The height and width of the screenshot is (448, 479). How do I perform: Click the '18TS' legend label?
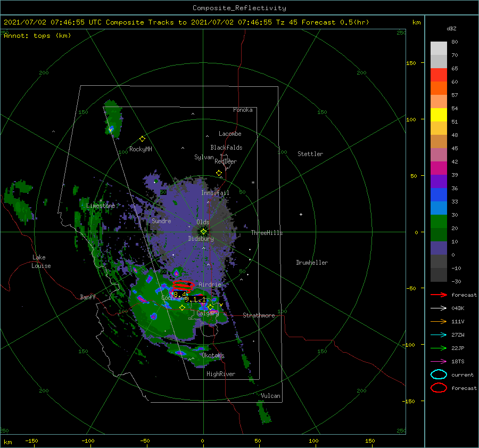(x=458, y=362)
